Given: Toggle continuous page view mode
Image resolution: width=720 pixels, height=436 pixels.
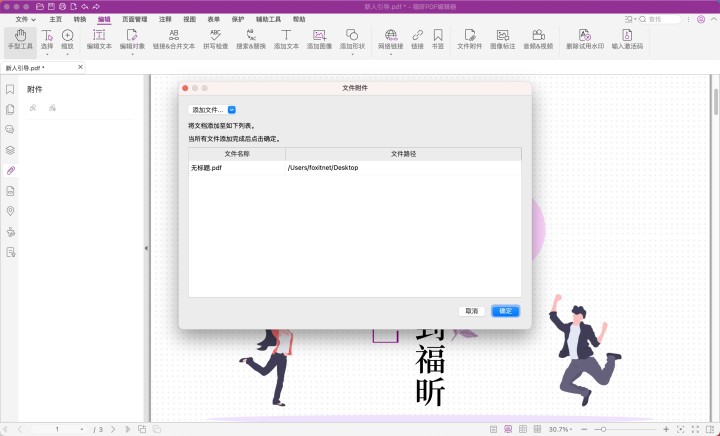Looking at the screenshot, I should coord(509,429).
